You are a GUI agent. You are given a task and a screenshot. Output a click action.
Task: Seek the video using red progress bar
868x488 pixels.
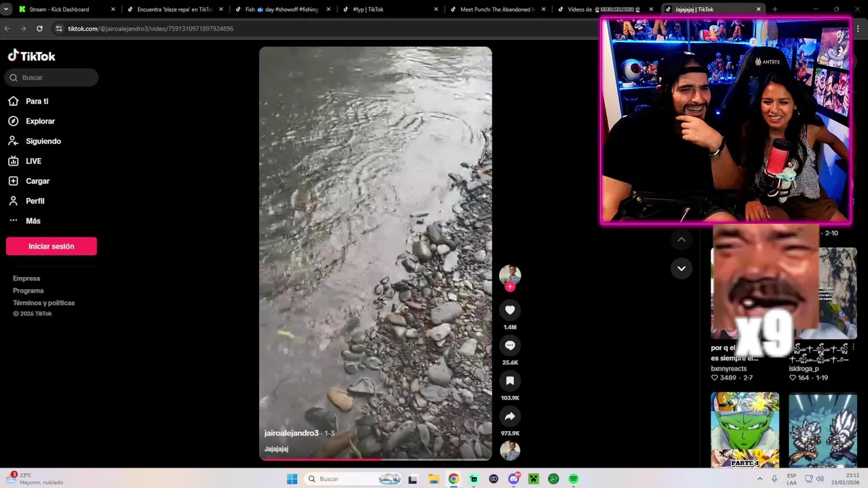point(376,460)
